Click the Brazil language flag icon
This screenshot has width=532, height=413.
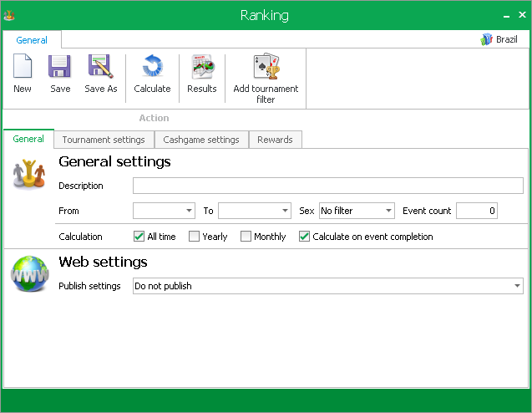(x=487, y=39)
